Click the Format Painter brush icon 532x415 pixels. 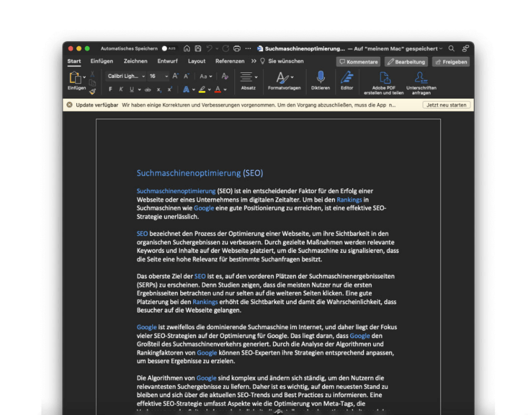92,92
